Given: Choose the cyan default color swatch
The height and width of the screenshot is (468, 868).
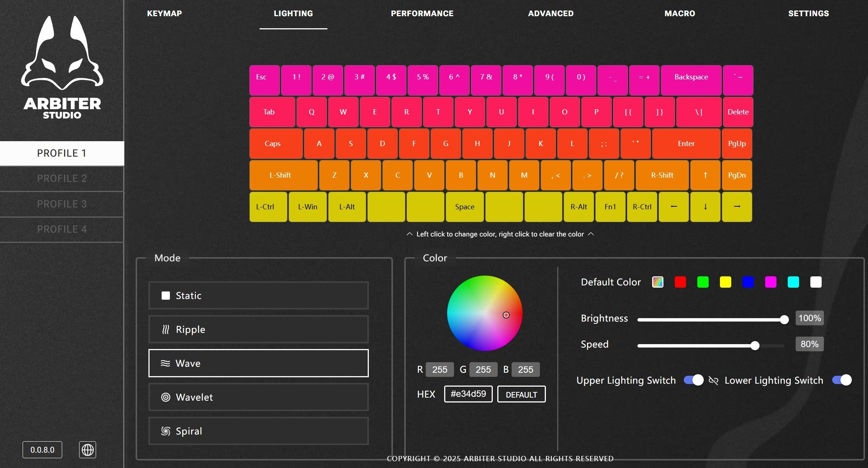Looking at the screenshot, I should coord(793,282).
